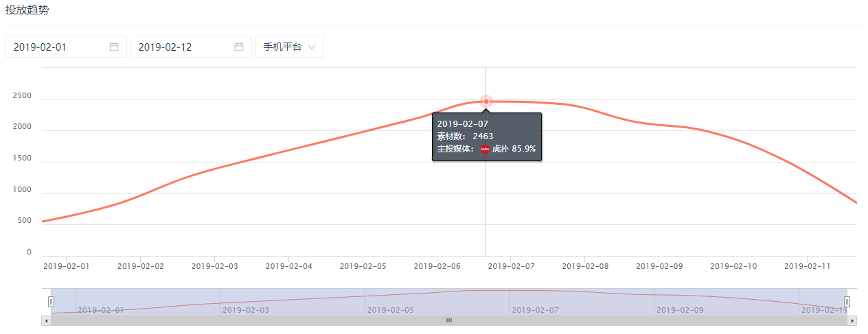868x334 pixels.
Task: Click 素材数 2463 in the tooltip
Action: coord(465,136)
